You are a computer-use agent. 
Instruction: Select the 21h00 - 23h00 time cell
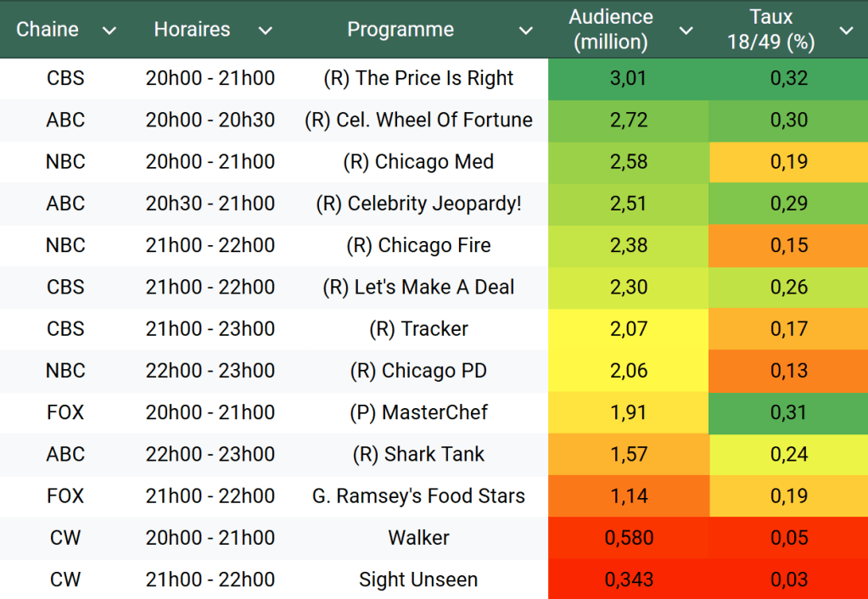[x=210, y=329]
